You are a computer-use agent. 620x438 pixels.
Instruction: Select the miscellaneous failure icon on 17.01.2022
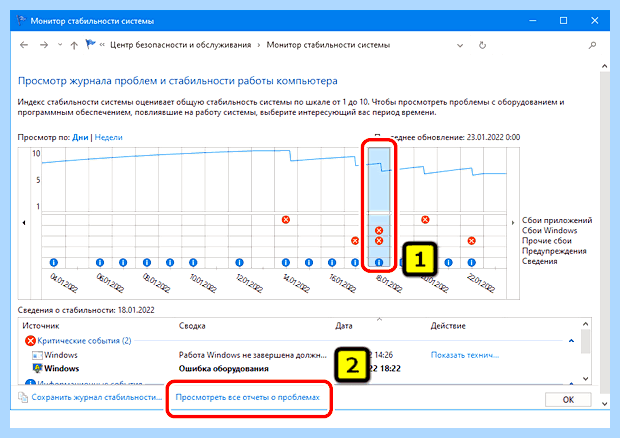click(355, 240)
